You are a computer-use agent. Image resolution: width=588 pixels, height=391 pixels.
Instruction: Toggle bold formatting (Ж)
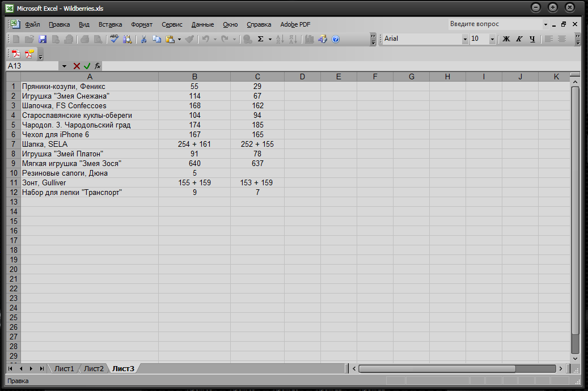506,39
